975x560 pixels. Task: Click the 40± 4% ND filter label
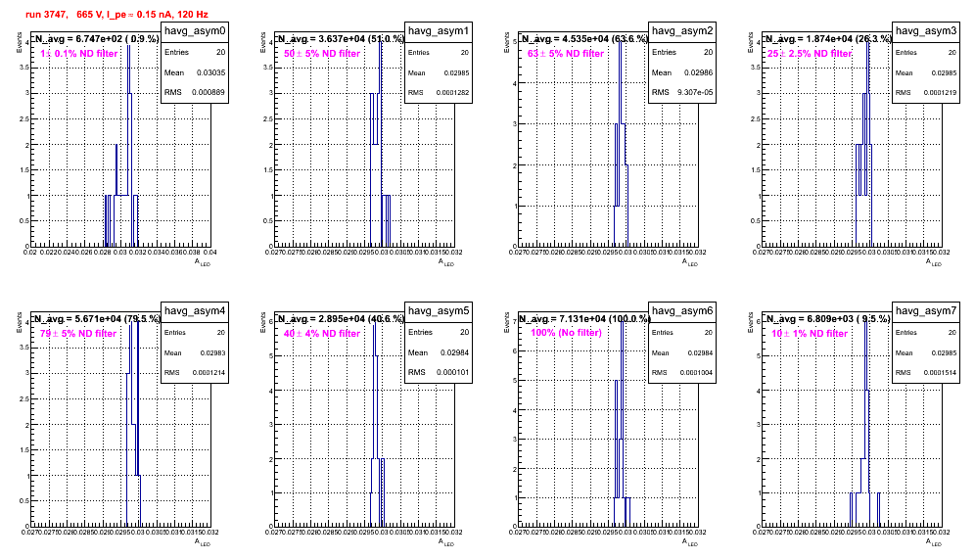(x=322, y=334)
